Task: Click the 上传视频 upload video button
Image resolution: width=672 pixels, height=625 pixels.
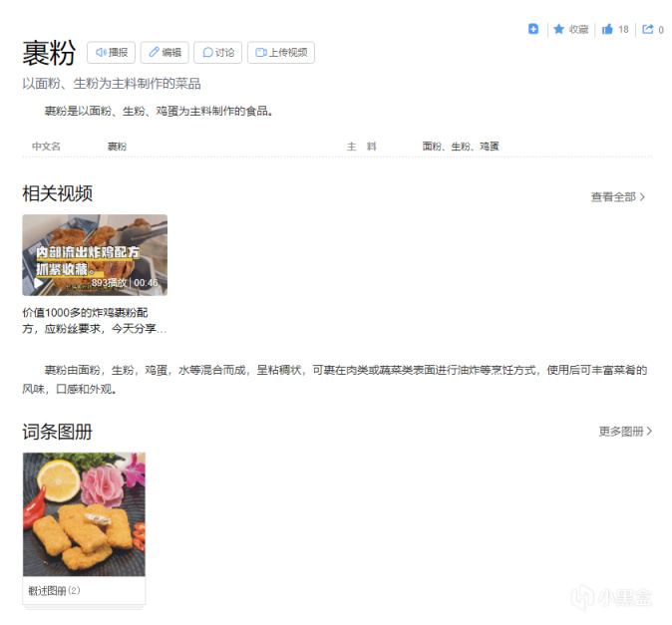Action: (x=281, y=52)
